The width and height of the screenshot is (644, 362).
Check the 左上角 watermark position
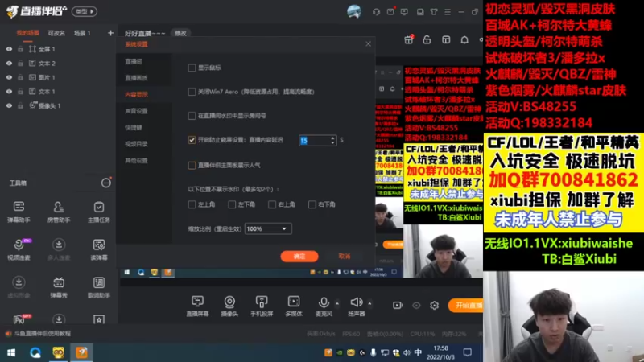click(x=192, y=204)
